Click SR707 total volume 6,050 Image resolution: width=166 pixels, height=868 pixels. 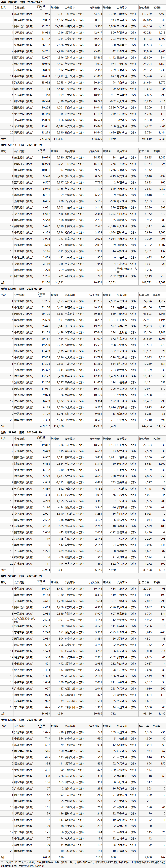point(46,857)
